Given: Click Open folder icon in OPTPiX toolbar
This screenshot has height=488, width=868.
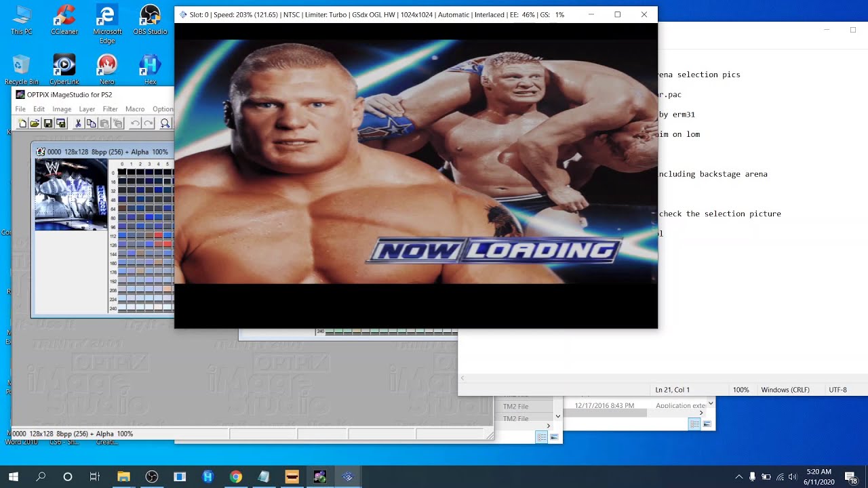Looking at the screenshot, I should click(x=35, y=123).
